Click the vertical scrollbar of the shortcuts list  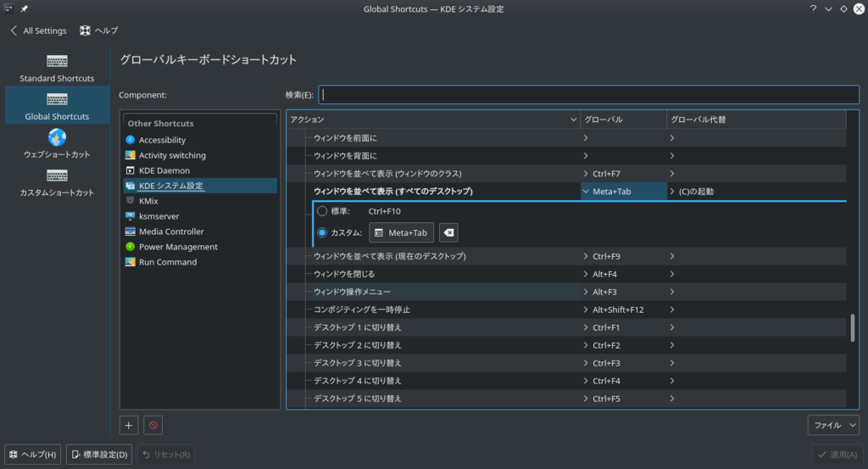pyautogui.click(x=853, y=328)
